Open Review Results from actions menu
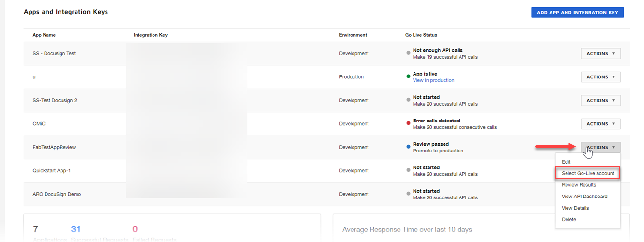The image size is (644, 242). point(579,185)
